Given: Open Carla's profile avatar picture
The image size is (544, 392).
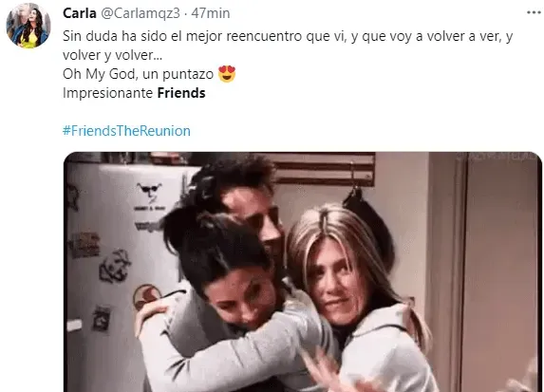Looking at the screenshot, I should pyautogui.click(x=28, y=26).
